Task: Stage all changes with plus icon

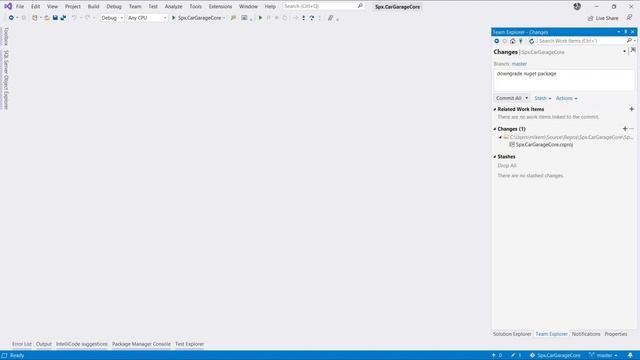Action: [x=625, y=129]
